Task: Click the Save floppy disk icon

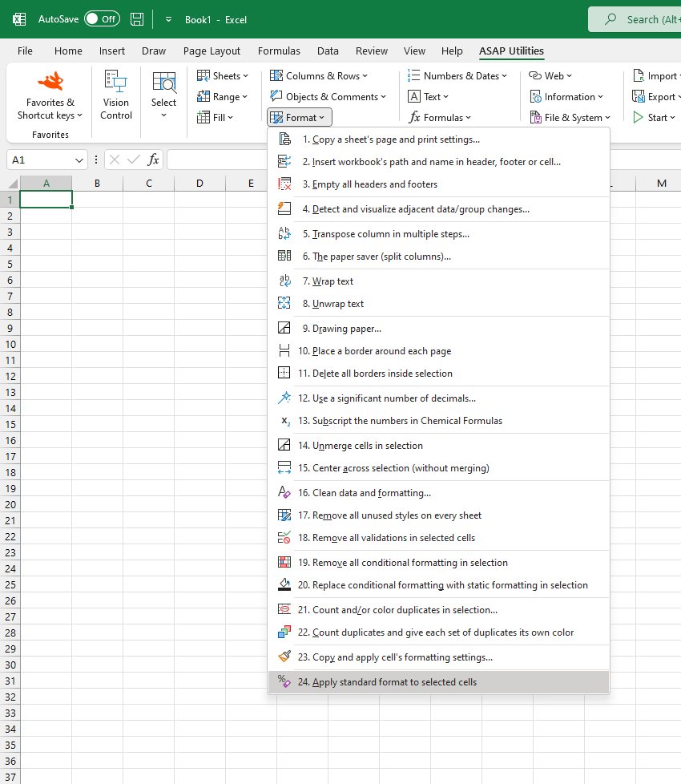Action: point(137,19)
